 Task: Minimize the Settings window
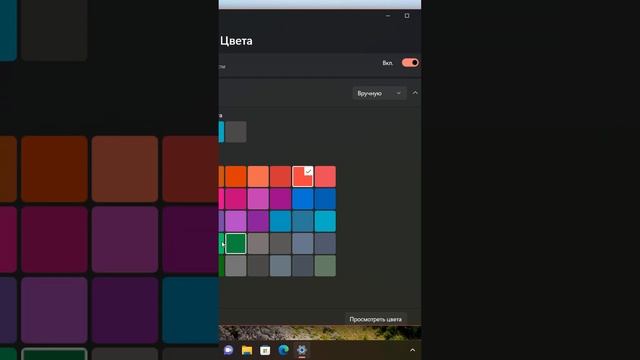pyautogui.click(x=388, y=16)
